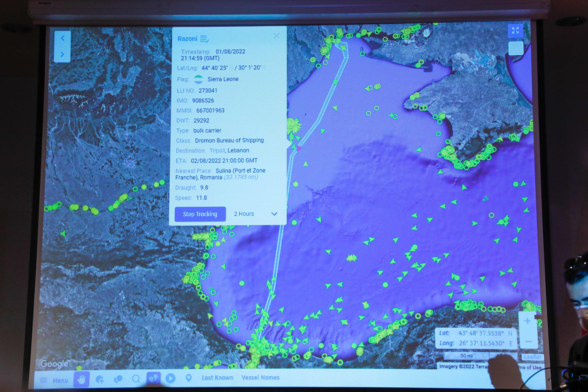588x392 pixels.
Task: Click the location pin icon
Action: click(x=188, y=378)
